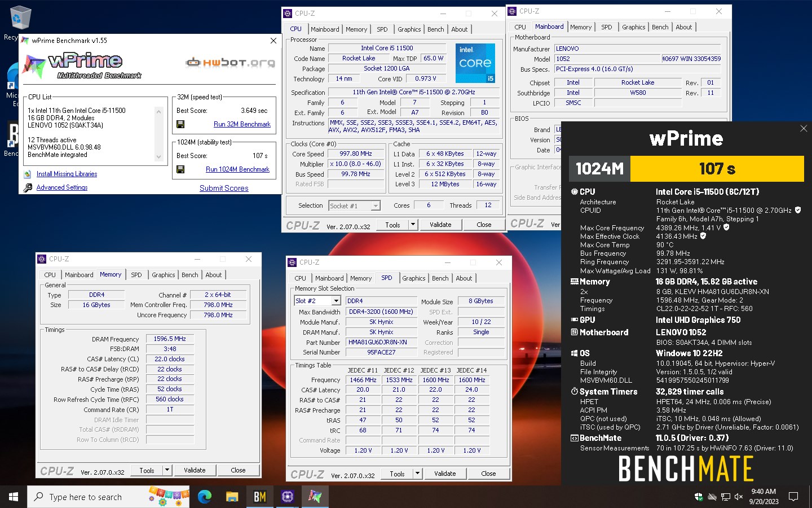Click Validate button in CPU tab window

click(440, 225)
